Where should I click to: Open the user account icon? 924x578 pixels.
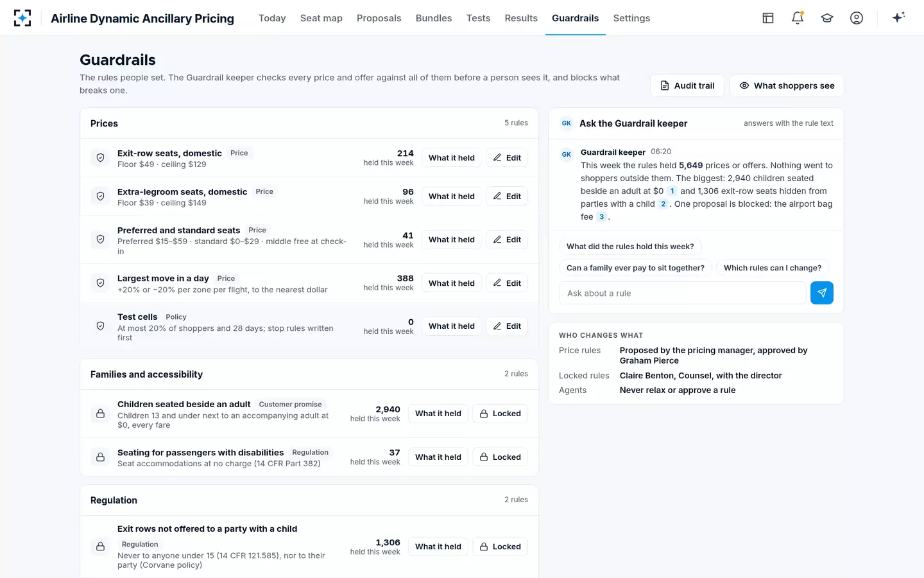(x=857, y=18)
